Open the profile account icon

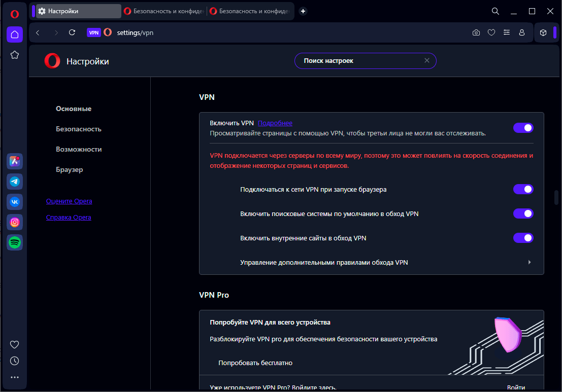coord(522,32)
